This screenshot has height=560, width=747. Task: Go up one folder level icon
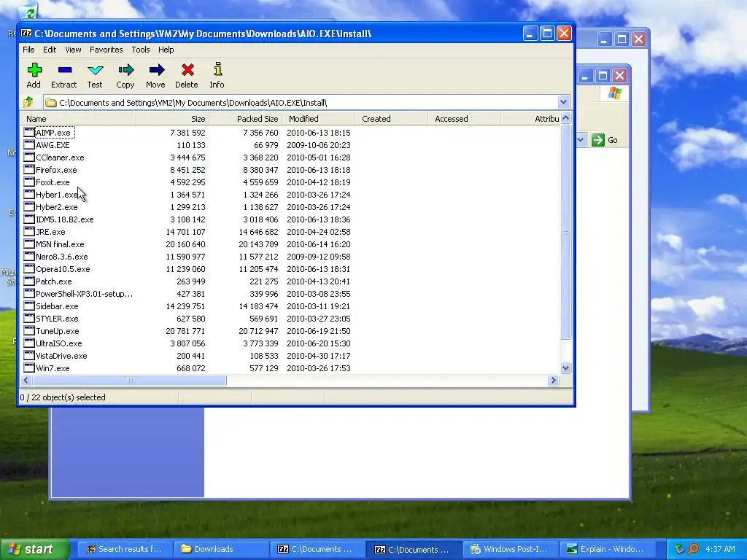tap(28, 102)
